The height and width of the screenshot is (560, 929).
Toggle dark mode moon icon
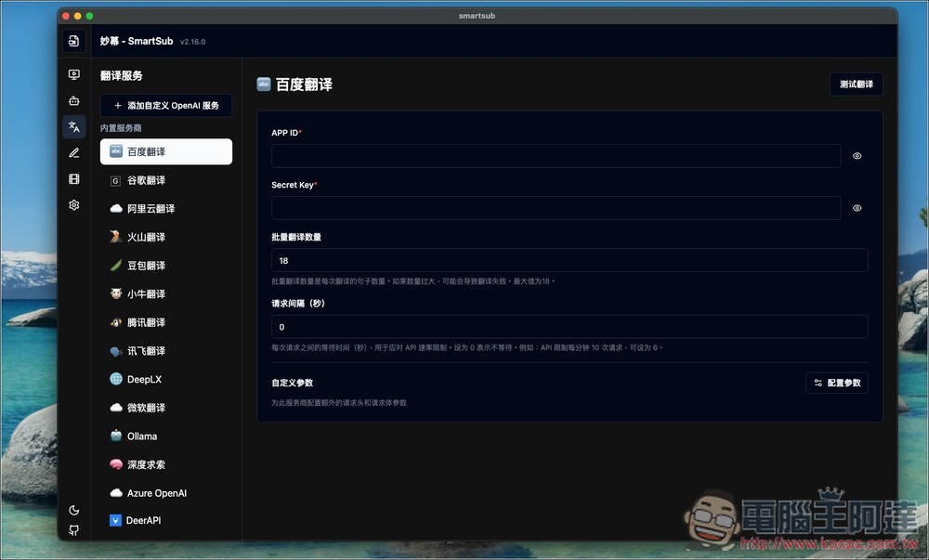click(74, 510)
